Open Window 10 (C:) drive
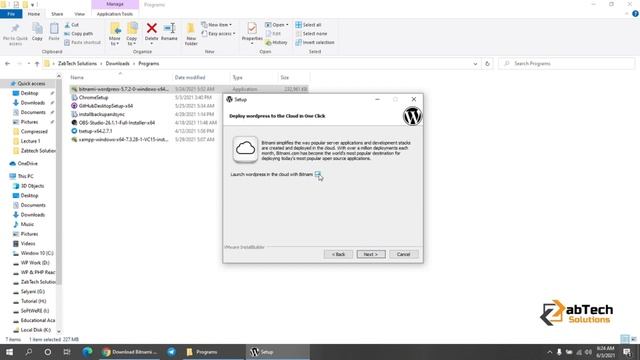This screenshot has height=360, width=640. [37, 253]
